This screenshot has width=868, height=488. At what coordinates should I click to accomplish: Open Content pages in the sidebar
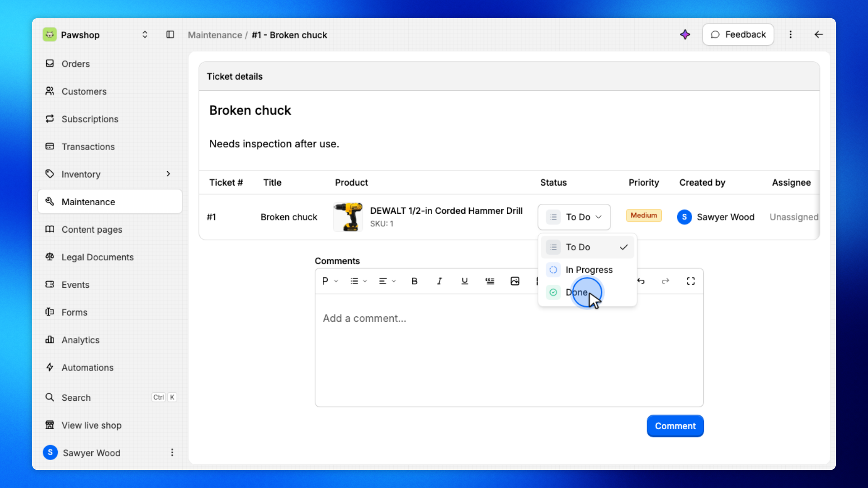(x=110, y=230)
